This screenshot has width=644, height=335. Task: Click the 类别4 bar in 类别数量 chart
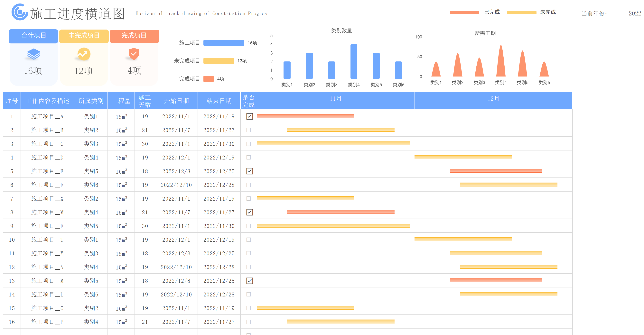(354, 61)
